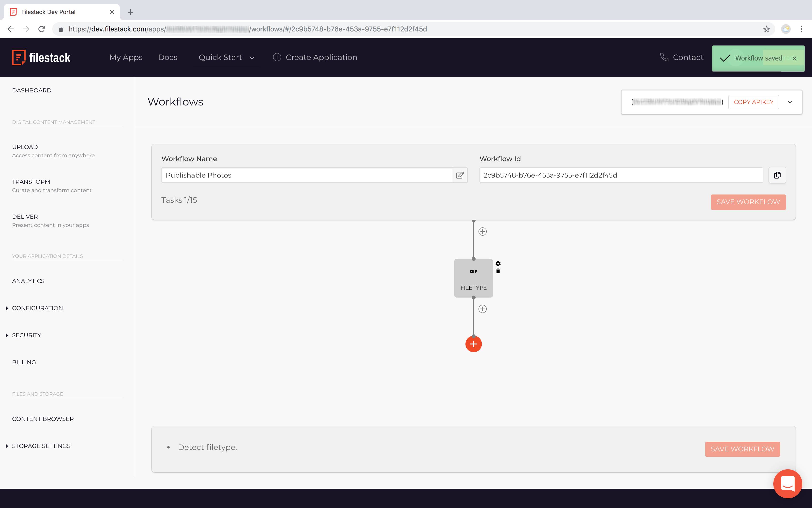Click the Workflows page heading
Image resolution: width=812 pixels, height=508 pixels.
click(175, 102)
